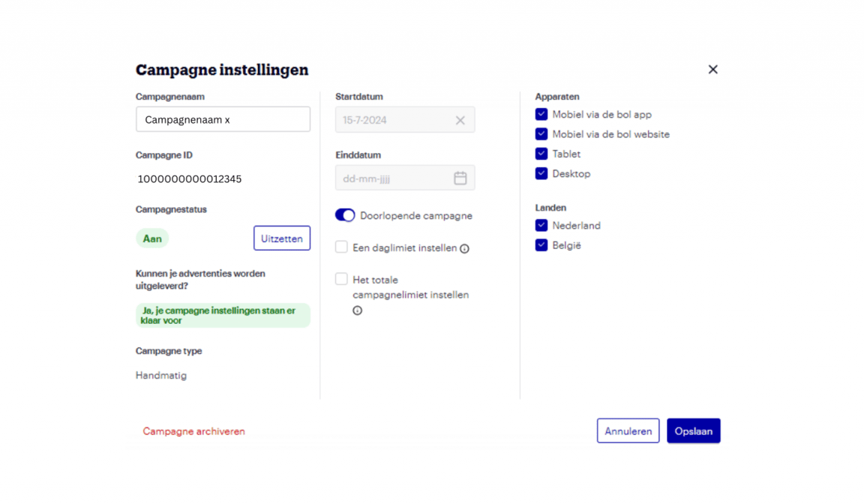Edit the Campagnenaam text field
The height and width of the screenshot is (504, 864).
tap(223, 120)
